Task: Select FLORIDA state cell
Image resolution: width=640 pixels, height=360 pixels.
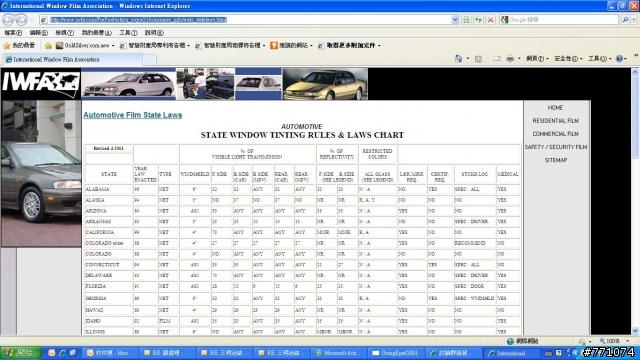Action: [x=109, y=287]
